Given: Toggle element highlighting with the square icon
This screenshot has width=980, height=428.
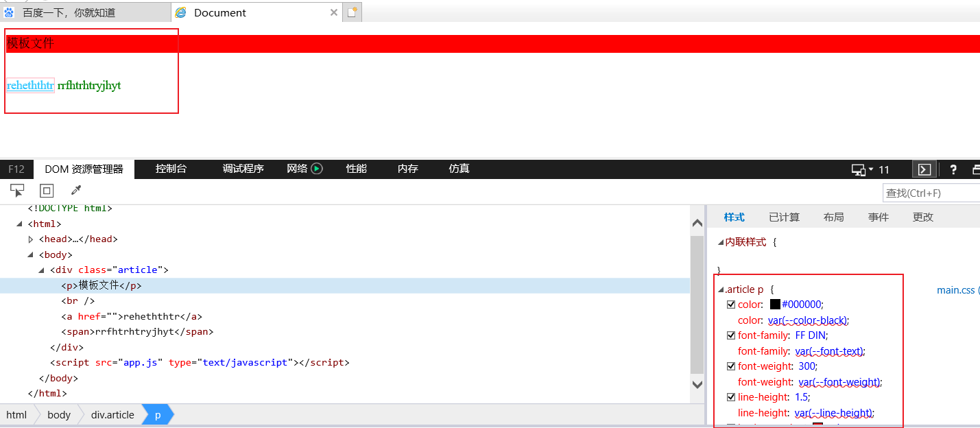Looking at the screenshot, I should (x=46, y=190).
